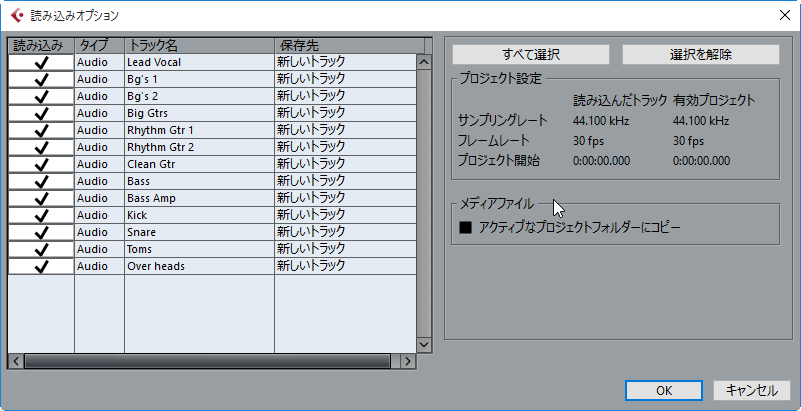Open 保存先 for Snare row

pyautogui.click(x=345, y=232)
